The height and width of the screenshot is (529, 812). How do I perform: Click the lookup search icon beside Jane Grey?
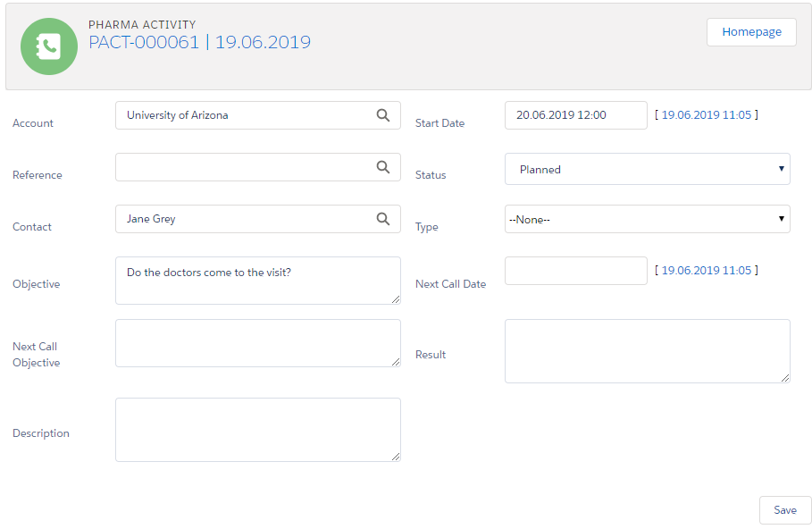click(382, 219)
